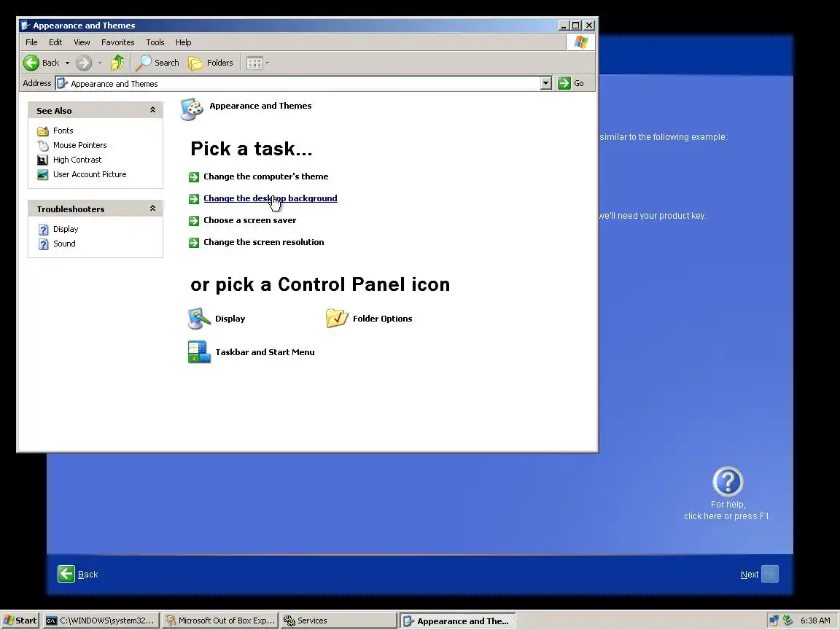The image size is (840, 630).
Task: Click the Appearance and Themes palette header icon
Action: [x=192, y=109]
